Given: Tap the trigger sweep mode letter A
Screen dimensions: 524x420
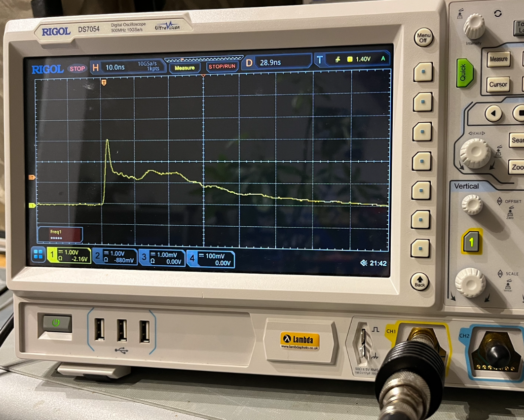Looking at the screenshot, I should [x=383, y=59].
